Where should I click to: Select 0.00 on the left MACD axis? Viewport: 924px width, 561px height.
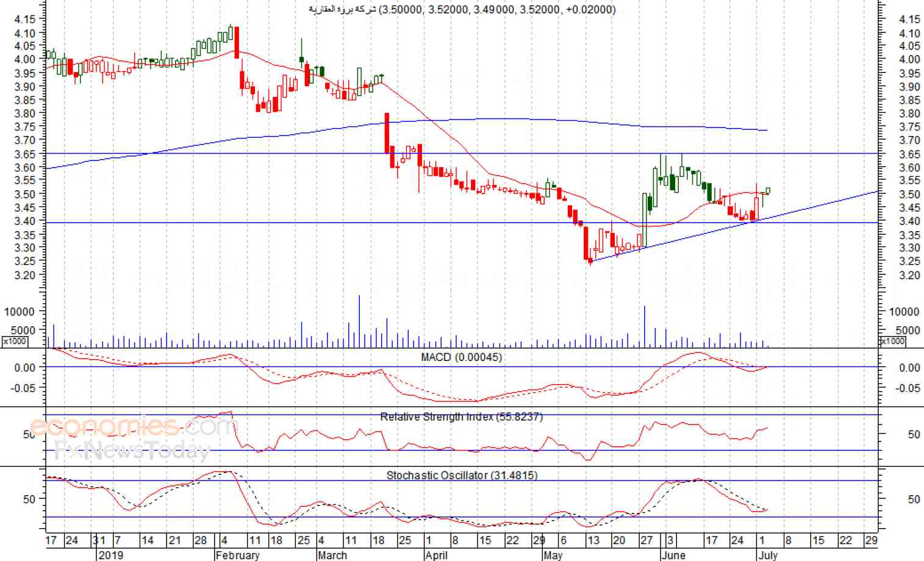click(x=24, y=368)
